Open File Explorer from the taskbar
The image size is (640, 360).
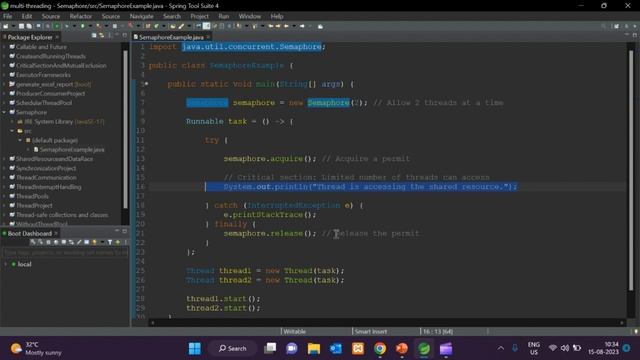314,349
